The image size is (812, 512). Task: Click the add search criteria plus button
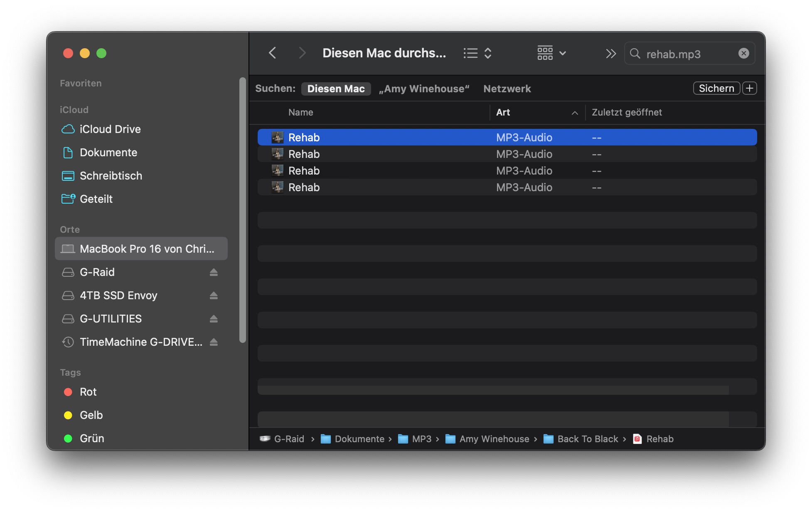point(749,88)
